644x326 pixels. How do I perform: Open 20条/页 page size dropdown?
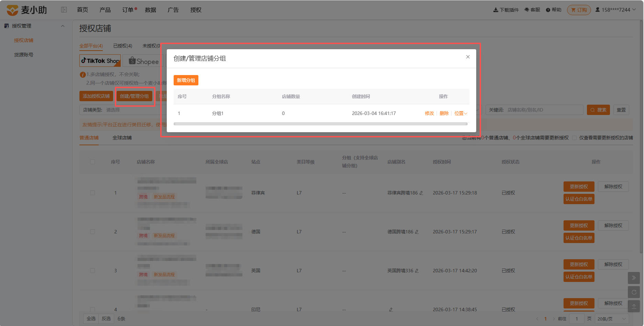[x=612, y=319]
